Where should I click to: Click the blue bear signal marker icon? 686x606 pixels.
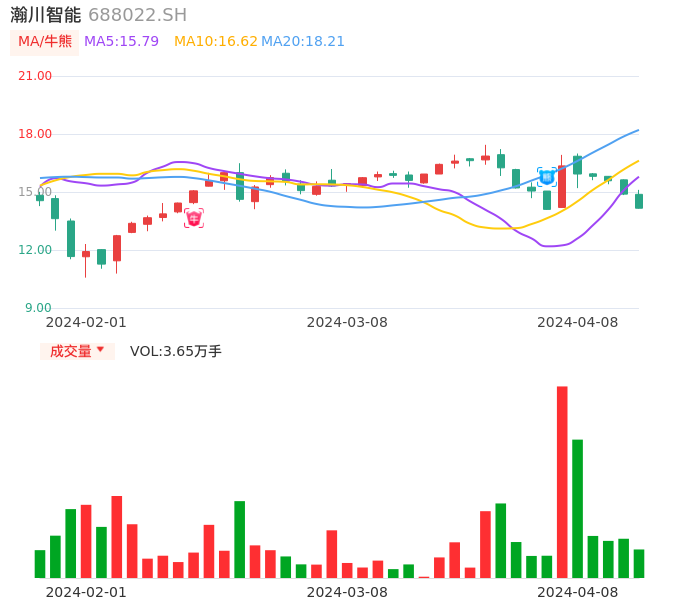tap(547, 177)
